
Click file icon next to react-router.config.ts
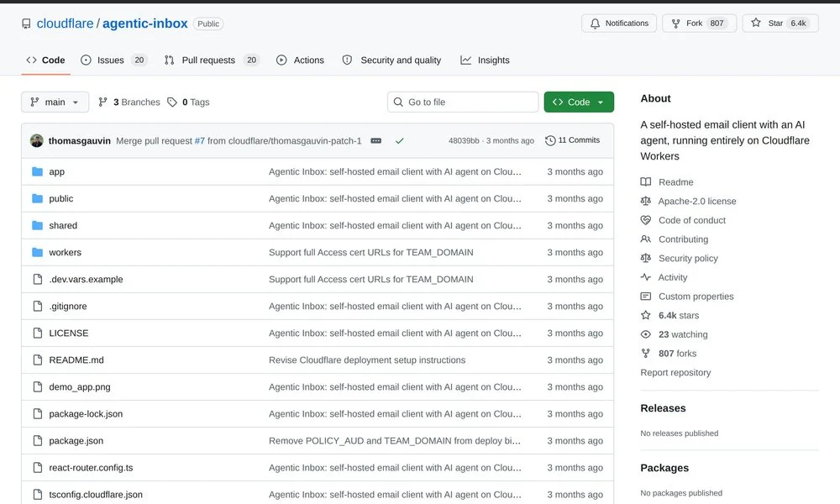pyautogui.click(x=38, y=468)
